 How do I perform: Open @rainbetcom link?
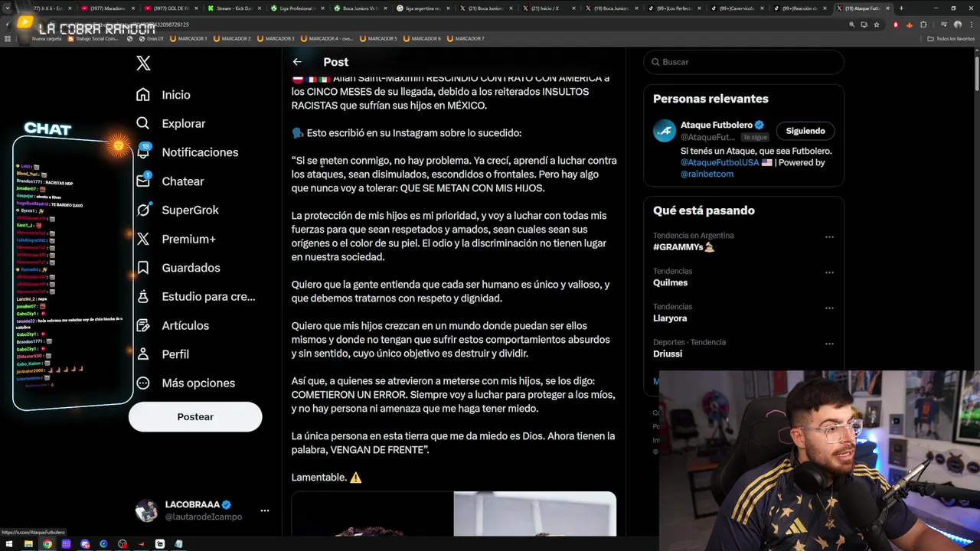click(x=707, y=174)
